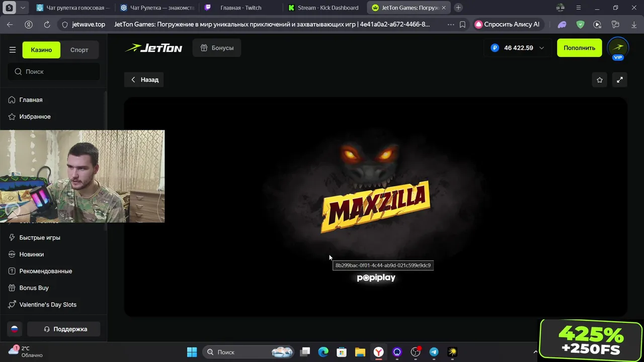Bookmark this page icon

tap(462, 24)
